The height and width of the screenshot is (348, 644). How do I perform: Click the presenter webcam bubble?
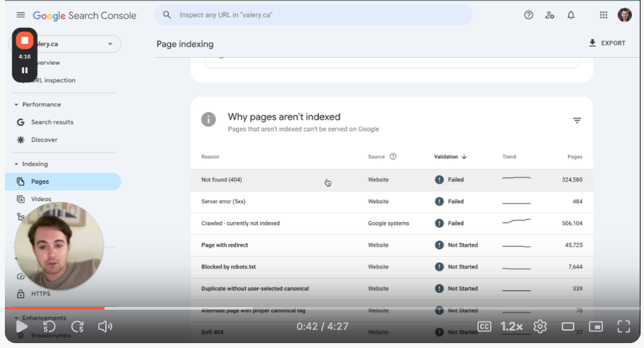click(59, 246)
